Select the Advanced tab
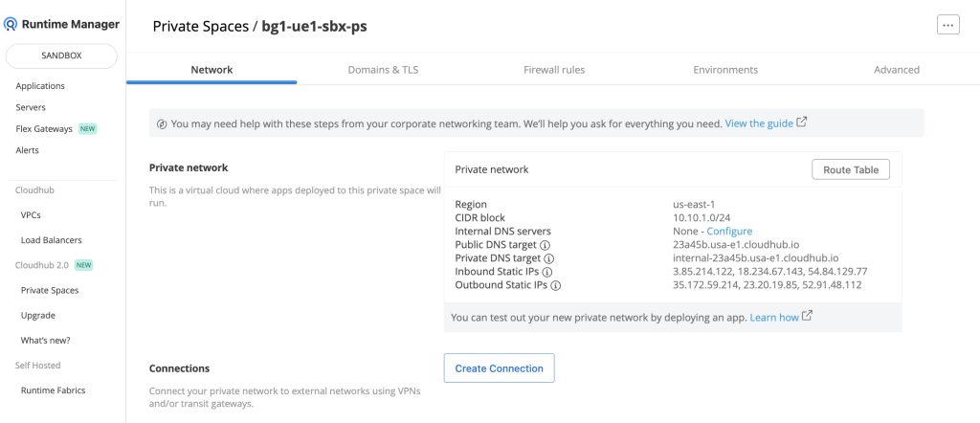Screen dimensions: 980x423 tap(897, 70)
